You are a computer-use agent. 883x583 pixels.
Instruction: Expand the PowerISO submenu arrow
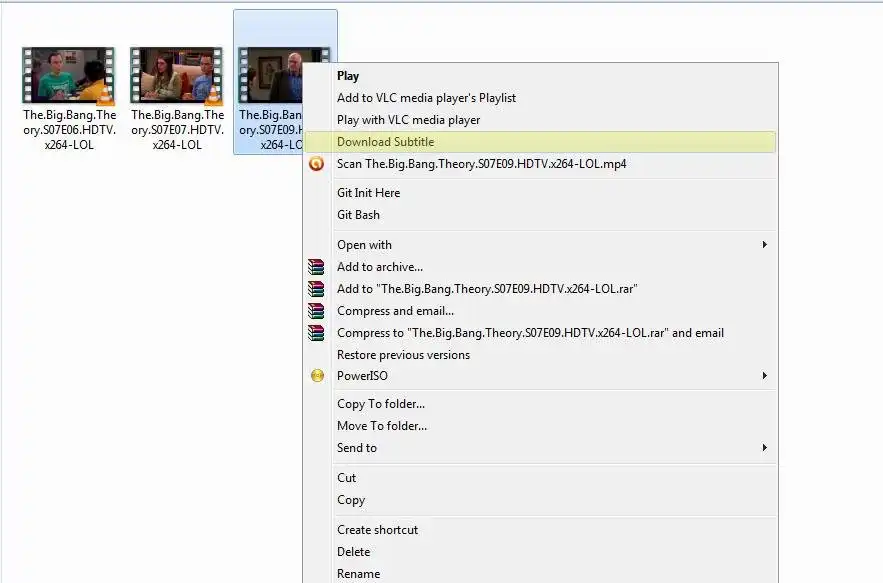click(764, 376)
